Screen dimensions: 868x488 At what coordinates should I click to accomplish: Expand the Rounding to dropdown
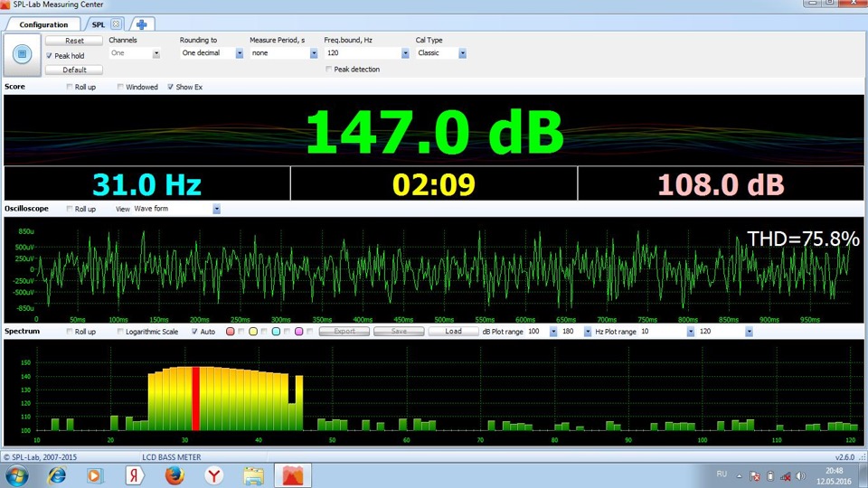[240, 53]
